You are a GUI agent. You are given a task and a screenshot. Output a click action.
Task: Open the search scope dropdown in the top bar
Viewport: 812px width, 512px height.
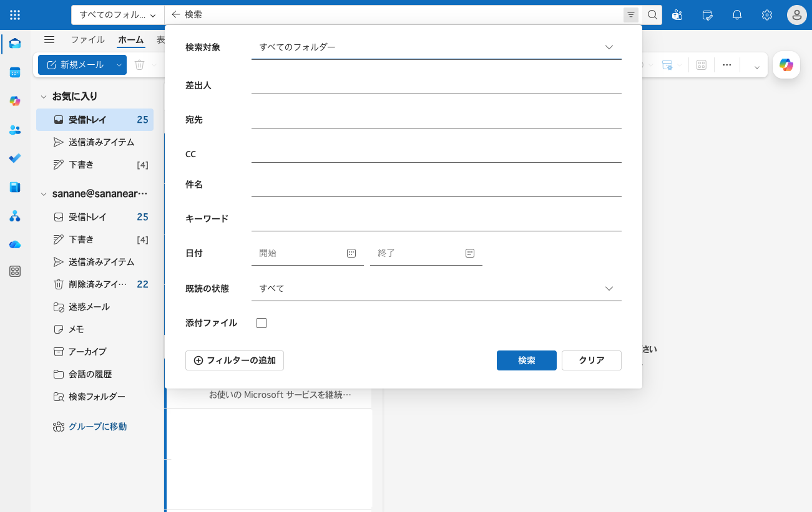(117, 15)
